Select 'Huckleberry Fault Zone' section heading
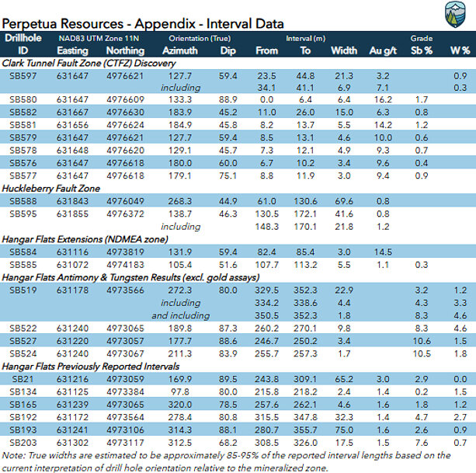Image resolution: width=476 pixels, height=473 pixels. (x=51, y=189)
